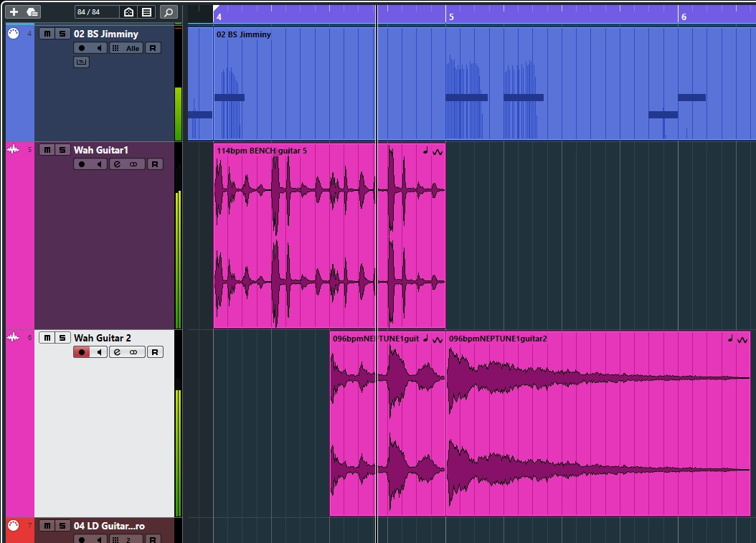Mute the 02 BS Jimminy track
The height and width of the screenshot is (543, 756).
(47, 34)
